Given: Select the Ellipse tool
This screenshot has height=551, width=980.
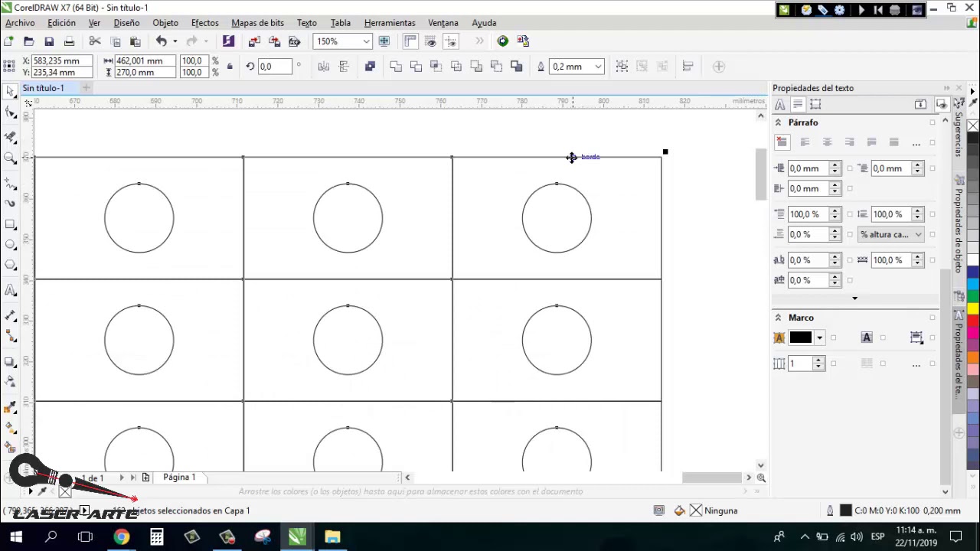Looking at the screenshot, I should point(10,245).
